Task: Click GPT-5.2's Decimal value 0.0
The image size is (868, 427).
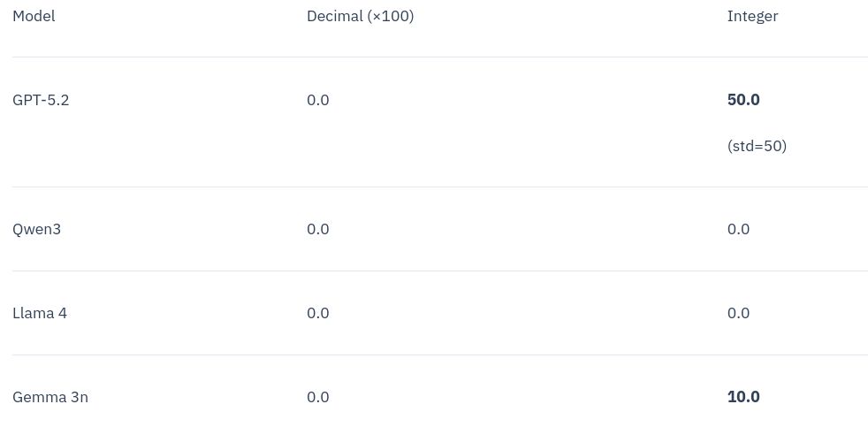Action: click(x=317, y=100)
